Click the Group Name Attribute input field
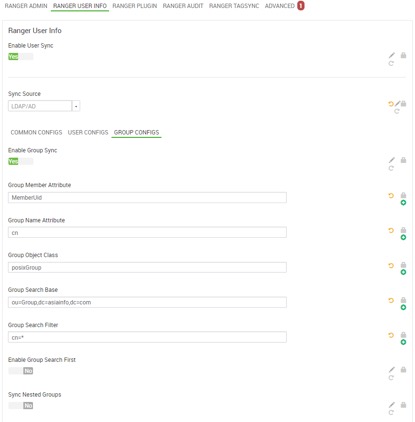The width and height of the screenshot is (415, 422). point(147,232)
